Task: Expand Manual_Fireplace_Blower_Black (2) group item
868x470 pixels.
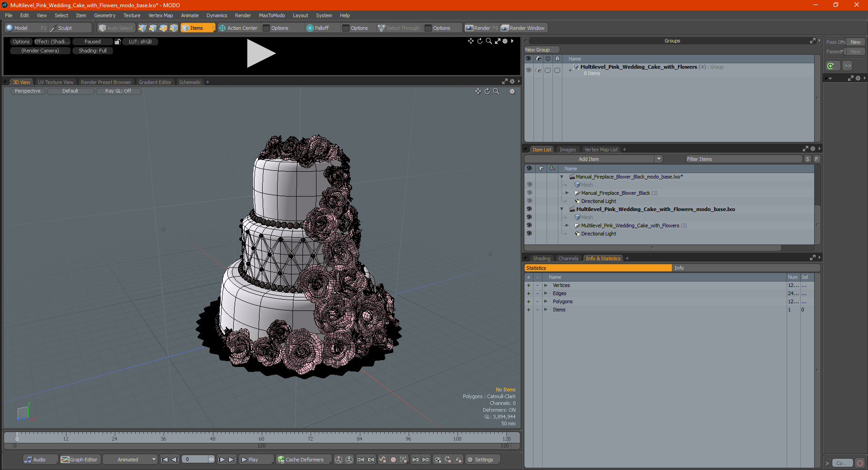Action: click(567, 193)
